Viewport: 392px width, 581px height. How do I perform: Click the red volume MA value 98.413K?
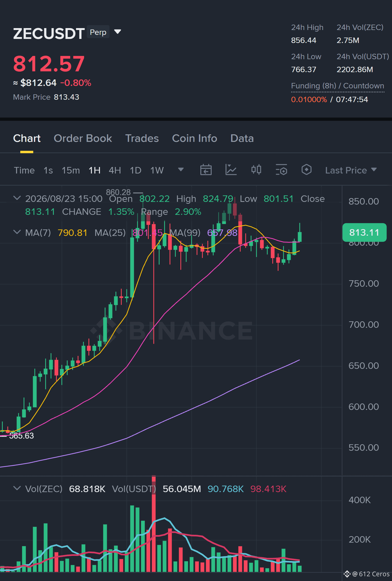[x=268, y=489]
